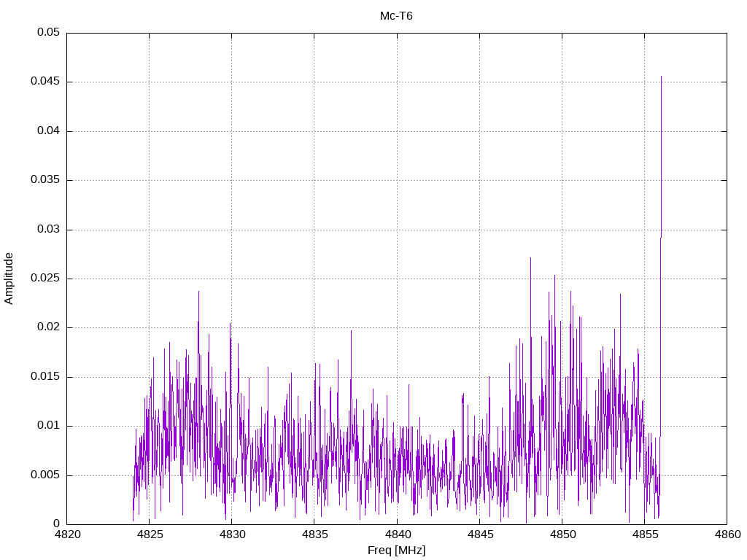Viewport: 747px width, 560px height.
Task: Click the 0.045 y-axis tick label
Action: coord(45,82)
